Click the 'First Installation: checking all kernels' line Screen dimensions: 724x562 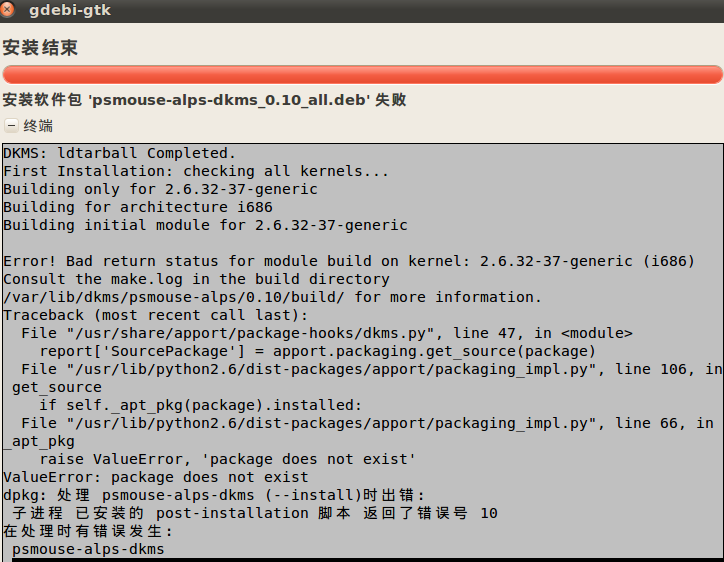(x=196, y=171)
